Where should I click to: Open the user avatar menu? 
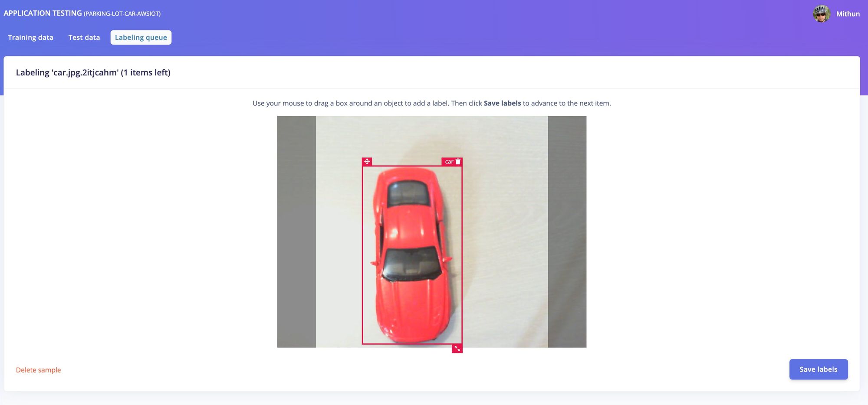tap(822, 14)
